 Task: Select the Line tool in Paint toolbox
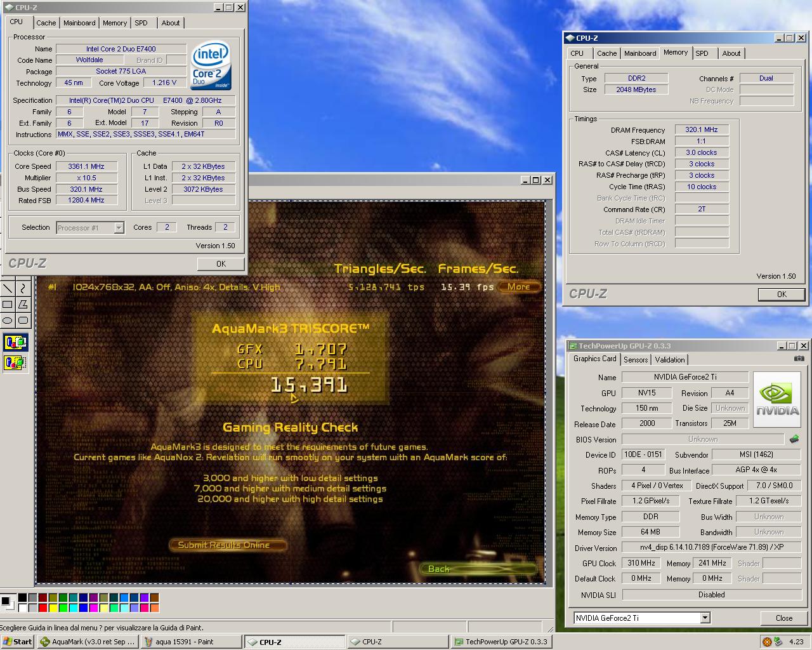(x=8, y=288)
